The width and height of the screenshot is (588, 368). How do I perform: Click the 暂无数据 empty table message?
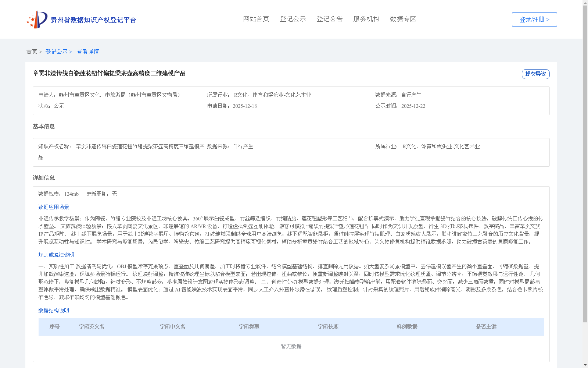coord(291,347)
